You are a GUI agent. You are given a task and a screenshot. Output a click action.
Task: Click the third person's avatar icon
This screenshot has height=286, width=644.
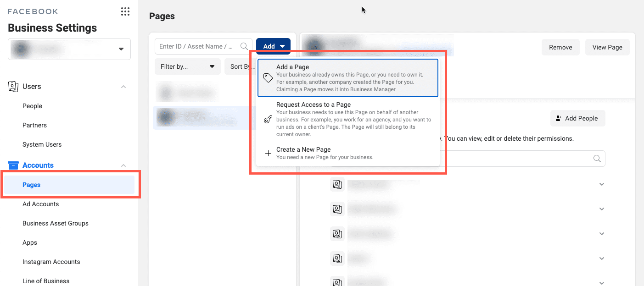coord(337,234)
